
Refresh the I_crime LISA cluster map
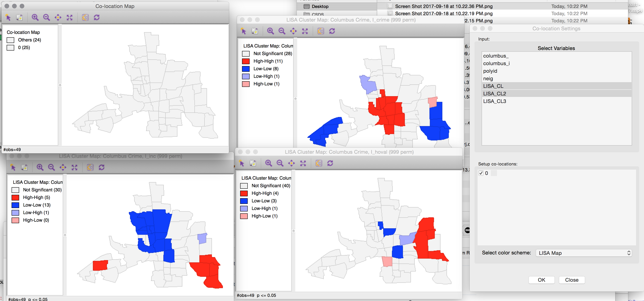[332, 31]
